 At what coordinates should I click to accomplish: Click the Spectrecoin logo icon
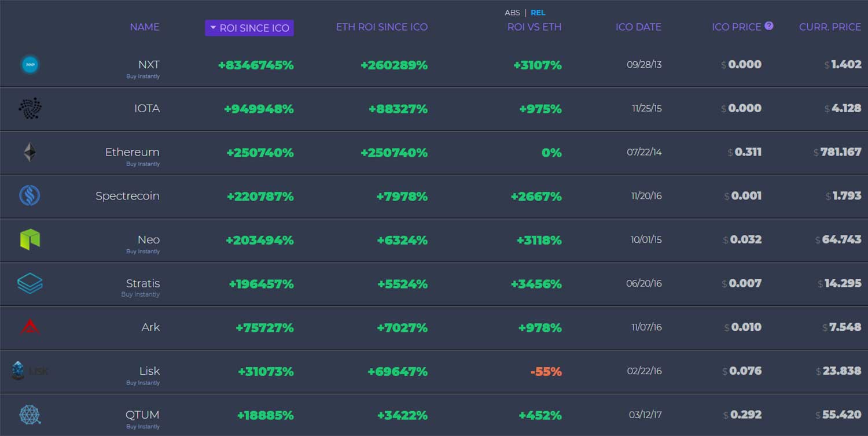point(30,196)
